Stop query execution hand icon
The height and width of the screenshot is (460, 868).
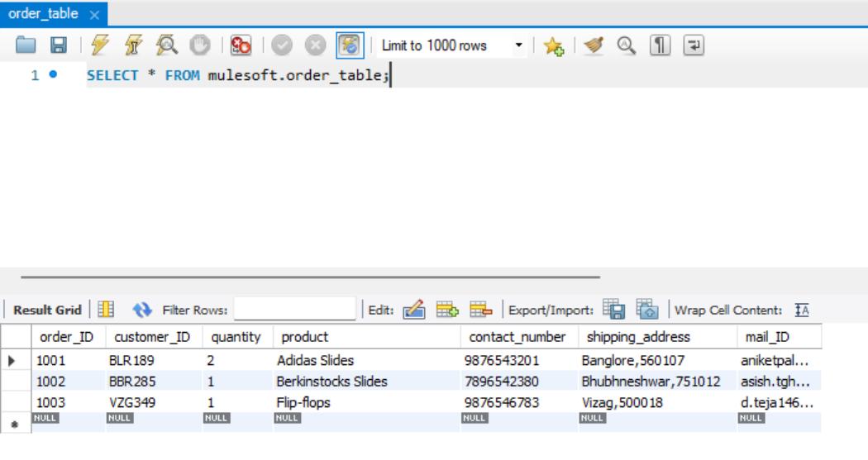tap(199, 45)
